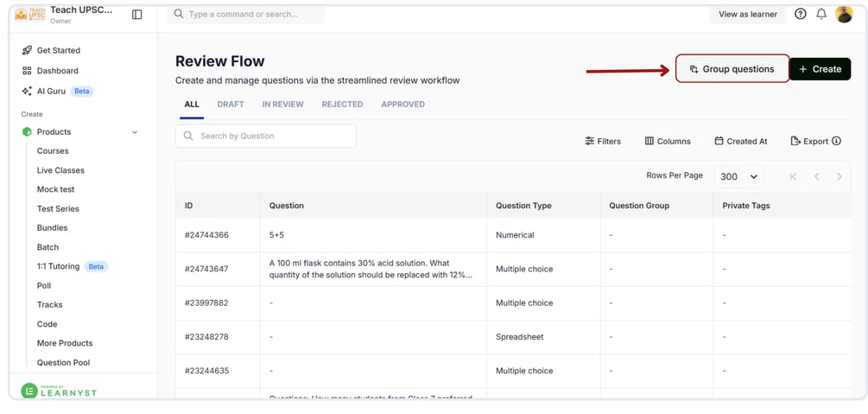Focus the command search field
This screenshot has height=414, width=868.
click(x=246, y=14)
